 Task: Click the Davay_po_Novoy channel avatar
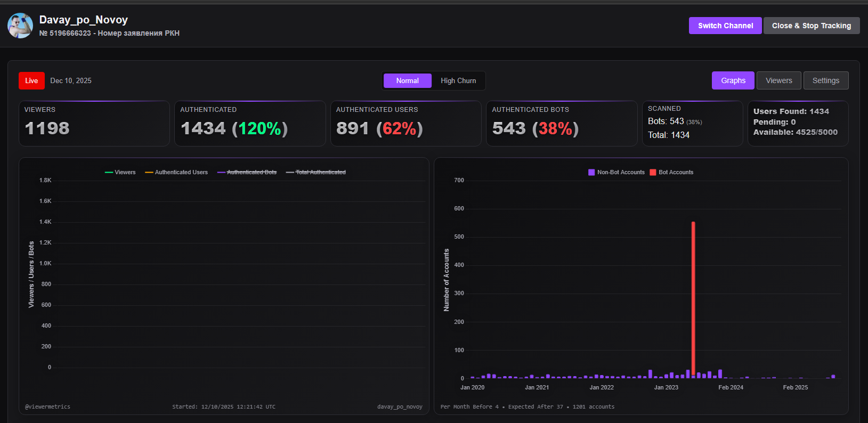point(20,26)
